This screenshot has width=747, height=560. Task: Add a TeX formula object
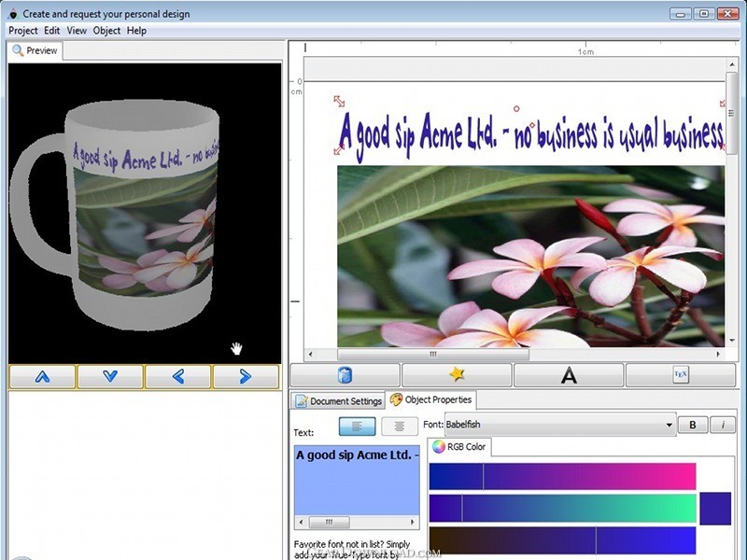coord(681,375)
